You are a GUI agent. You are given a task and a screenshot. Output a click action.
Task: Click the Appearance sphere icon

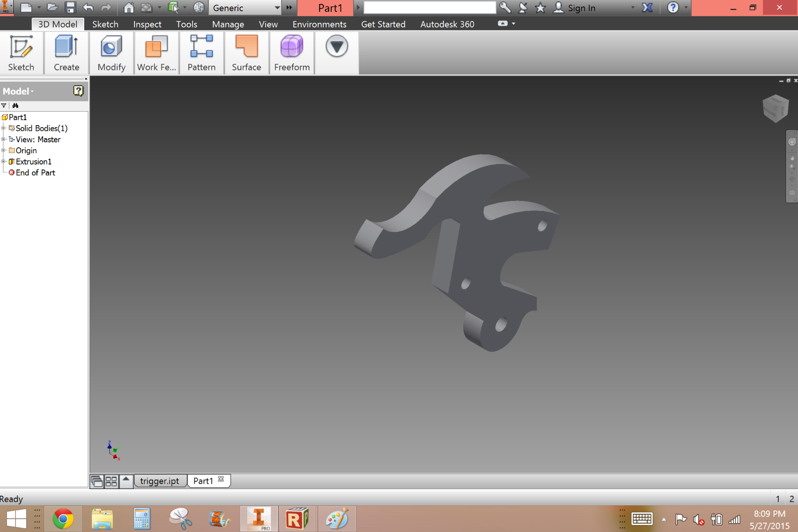tap(199, 7)
